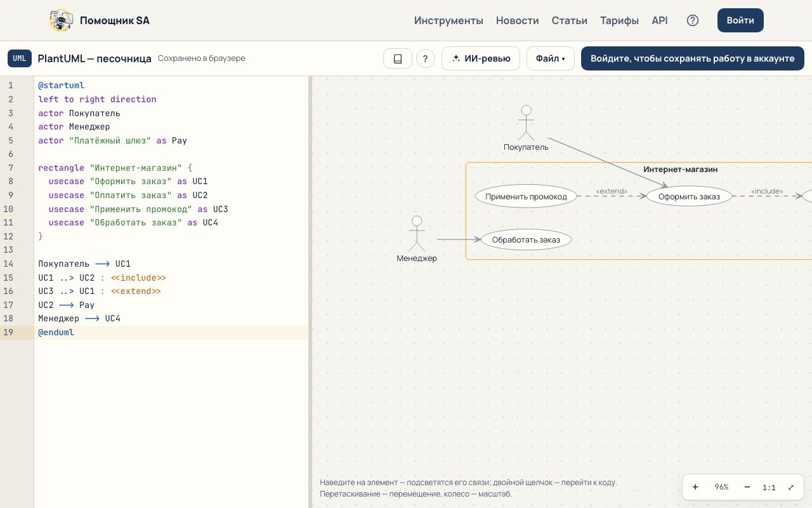Expand the diagram to fullscreen with arrows icon

tap(791, 487)
